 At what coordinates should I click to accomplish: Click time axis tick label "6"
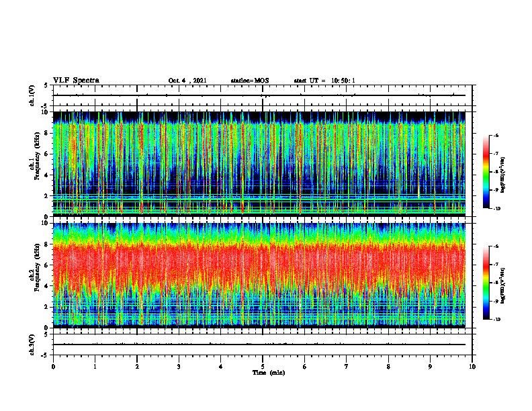point(304,367)
